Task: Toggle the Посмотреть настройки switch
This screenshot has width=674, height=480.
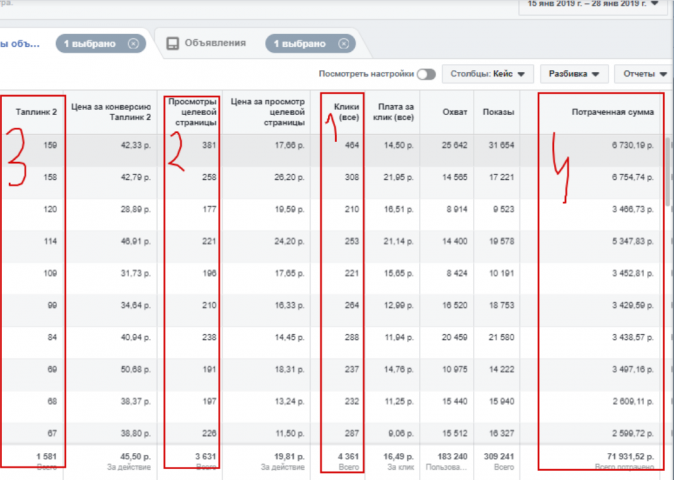Action: 426,74
